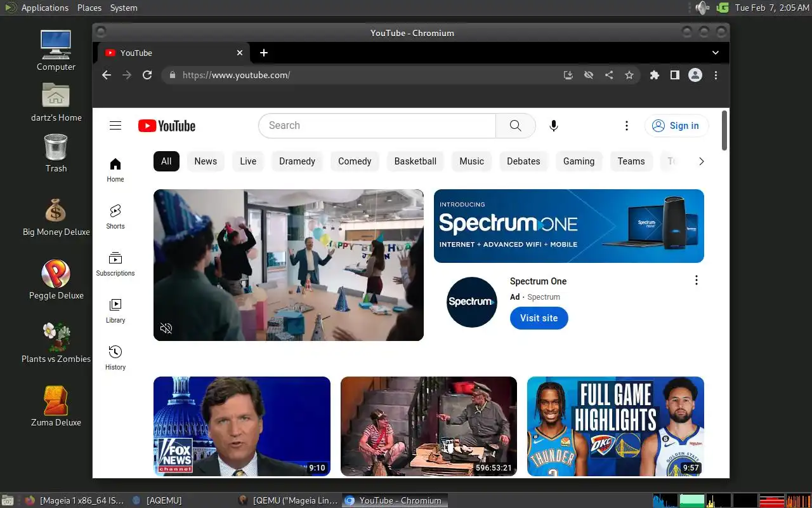Open the 596:53:21 long video thumbnail

(x=429, y=427)
